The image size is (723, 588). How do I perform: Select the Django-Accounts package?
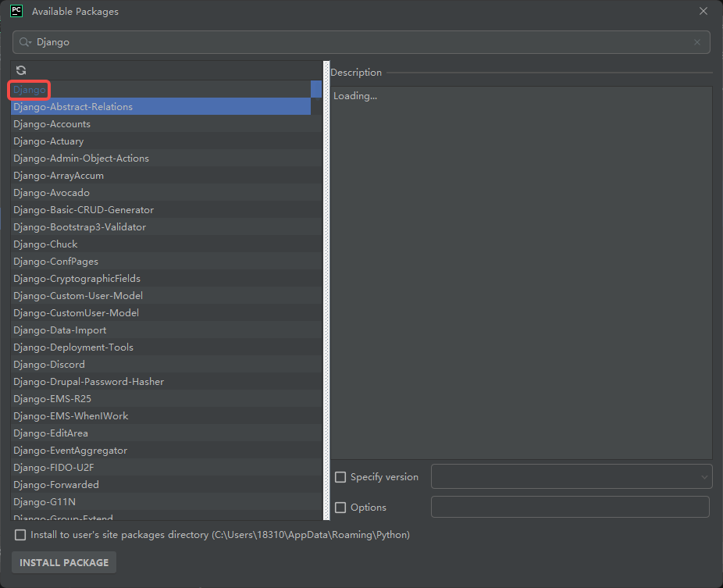(166, 124)
